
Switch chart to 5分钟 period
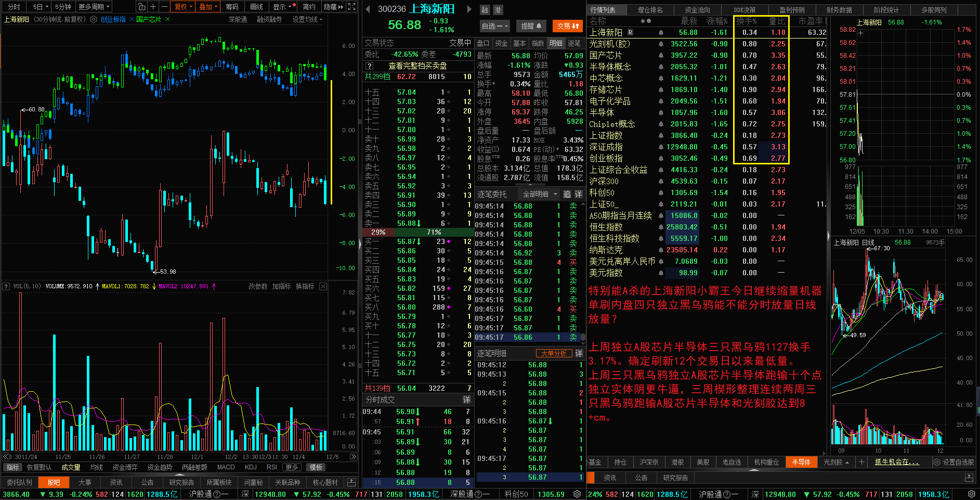click(x=63, y=7)
